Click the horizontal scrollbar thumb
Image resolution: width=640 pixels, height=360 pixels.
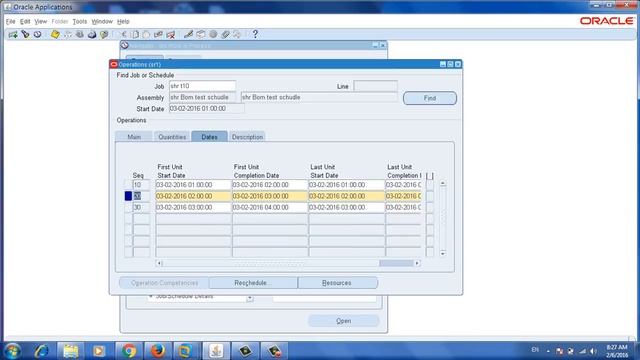(x=396, y=263)
